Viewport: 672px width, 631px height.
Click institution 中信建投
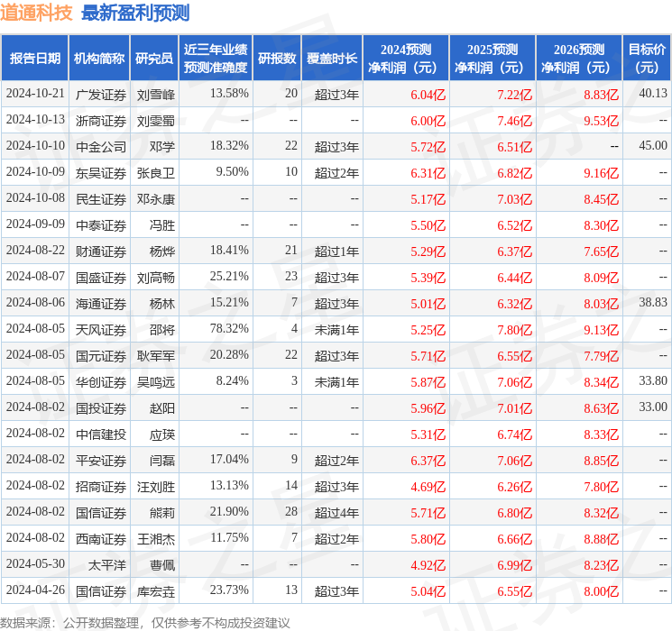(x=101, y=434)
